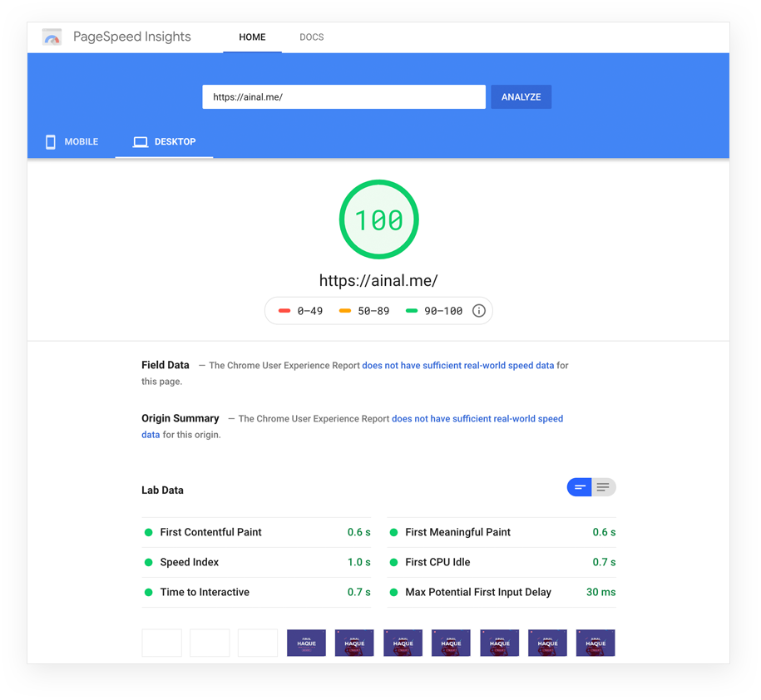Click the score legend info icon
The height and width of the screenshot is (700, 761).
pos(479,311)
